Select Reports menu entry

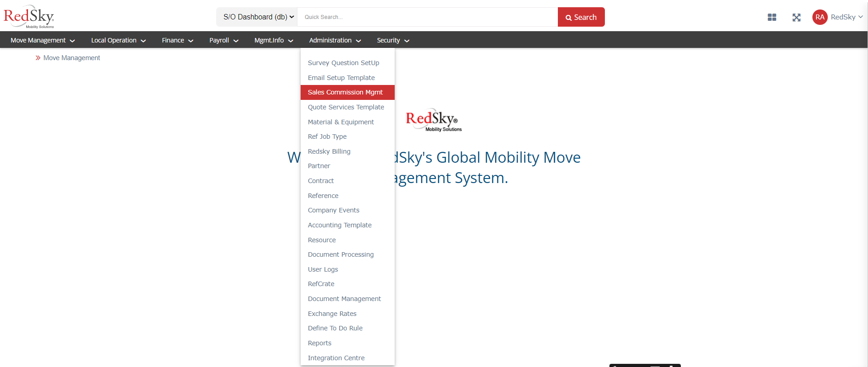pyautogui.click(x=348, y=343)
